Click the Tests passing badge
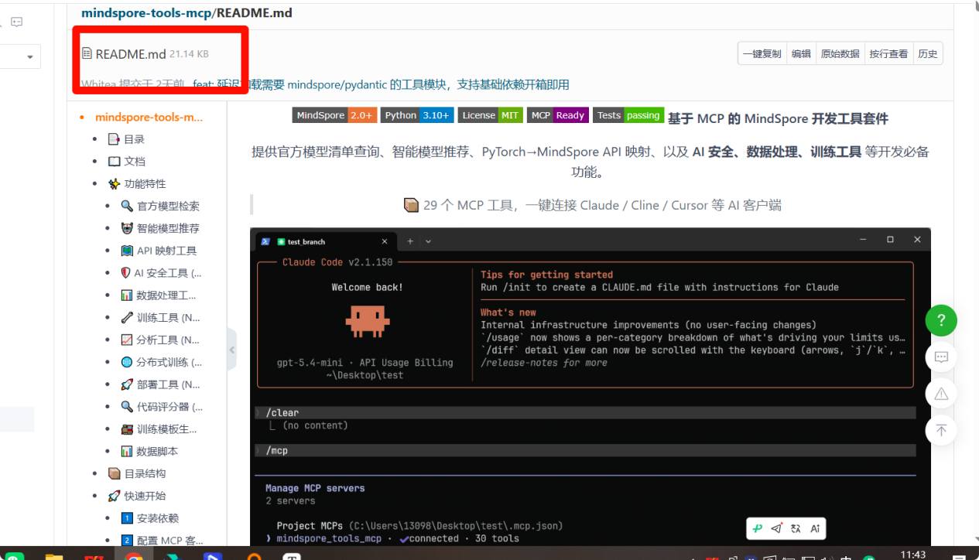Screen dimensions: 979x560 (x=628, y=115)
